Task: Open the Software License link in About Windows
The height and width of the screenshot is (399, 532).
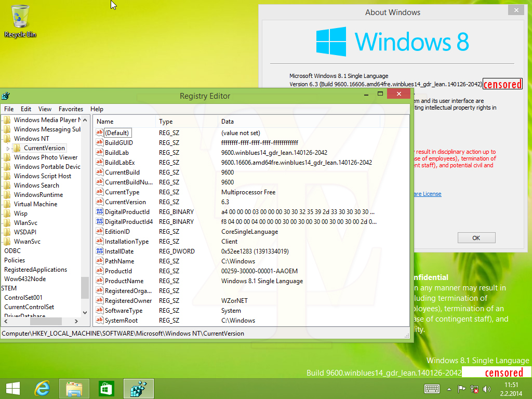Action: [x=428, y=194]
